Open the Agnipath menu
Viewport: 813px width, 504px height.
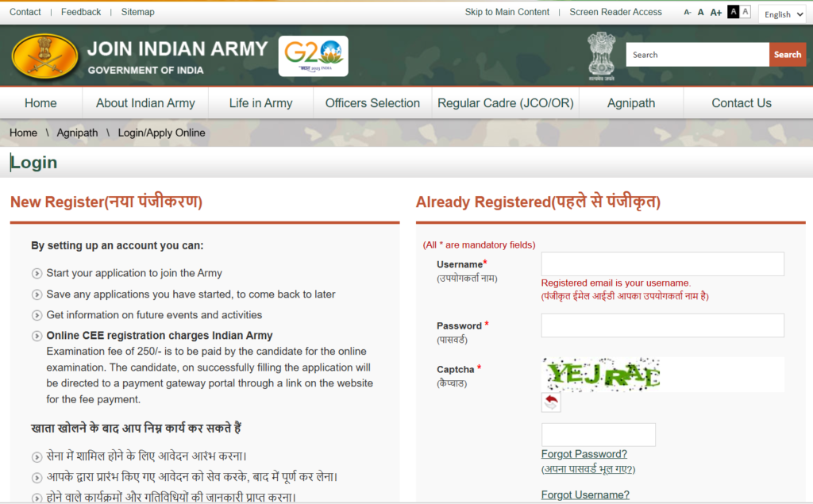pos(631,102)
